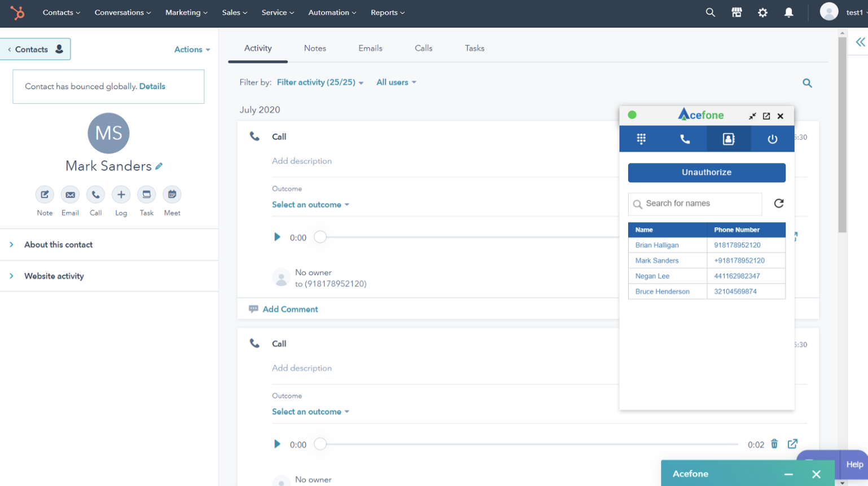This screenshot has height=486, width=868.
Task: Click the Email icon under Mark Sanders
Action: (70, 195)
